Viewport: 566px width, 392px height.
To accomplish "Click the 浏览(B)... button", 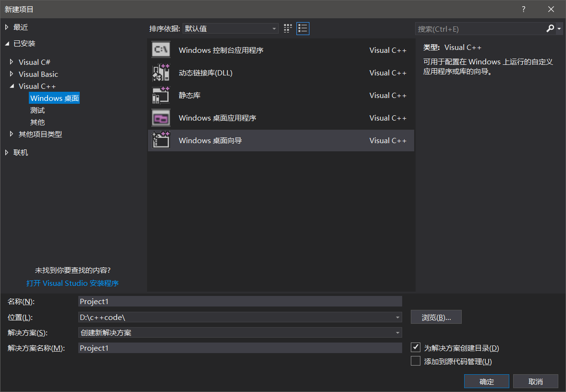I will pos(436,317).
